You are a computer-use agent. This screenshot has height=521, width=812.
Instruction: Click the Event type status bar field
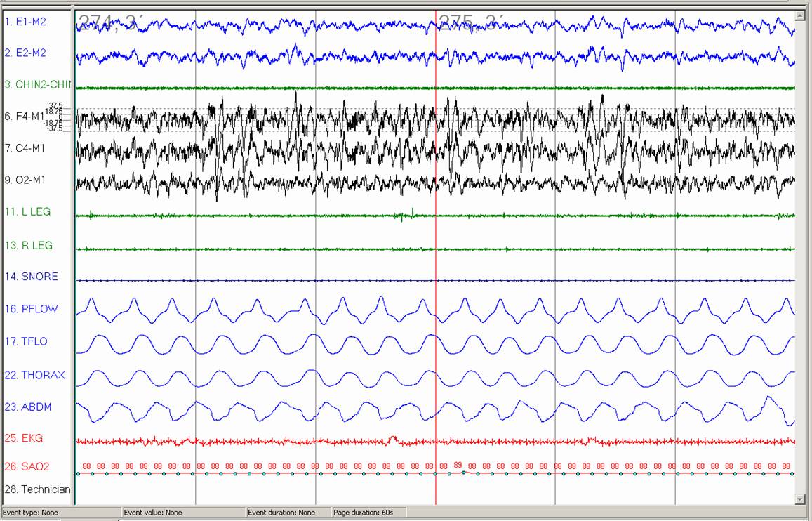click(61, 513)
